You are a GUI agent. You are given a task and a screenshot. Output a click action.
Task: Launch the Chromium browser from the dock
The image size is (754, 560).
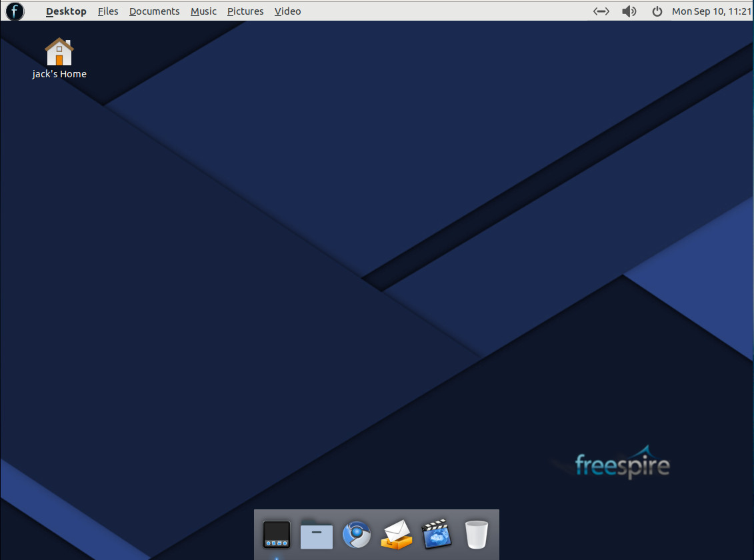pyautogui.click(x=356, y=534)
